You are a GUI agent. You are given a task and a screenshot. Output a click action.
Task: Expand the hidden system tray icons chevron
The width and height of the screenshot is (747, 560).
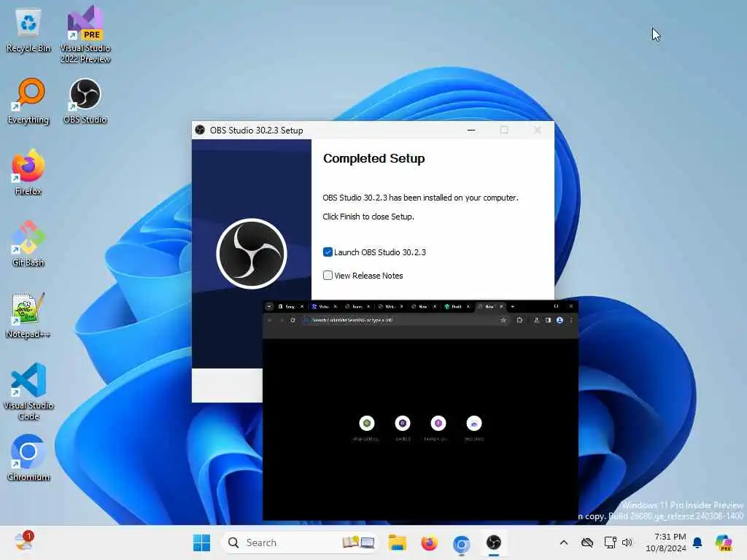[x=564, y=542]
